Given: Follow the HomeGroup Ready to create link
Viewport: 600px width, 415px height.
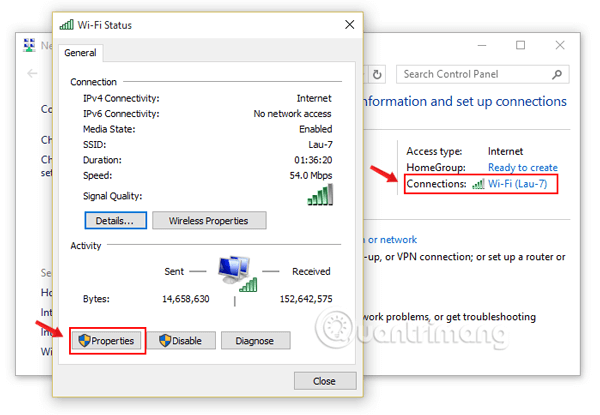Looking at the screenshot, I should pyautogui.click(x=522, y=167).
